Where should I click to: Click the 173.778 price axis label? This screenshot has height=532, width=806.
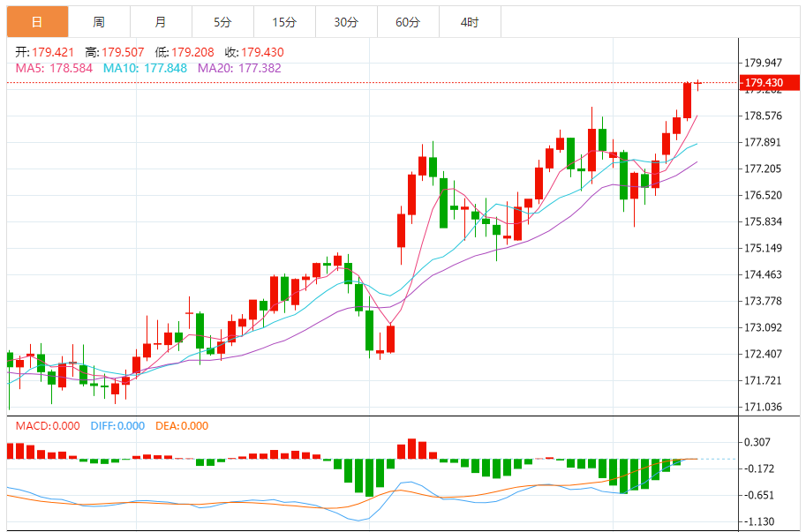(764, 302)
